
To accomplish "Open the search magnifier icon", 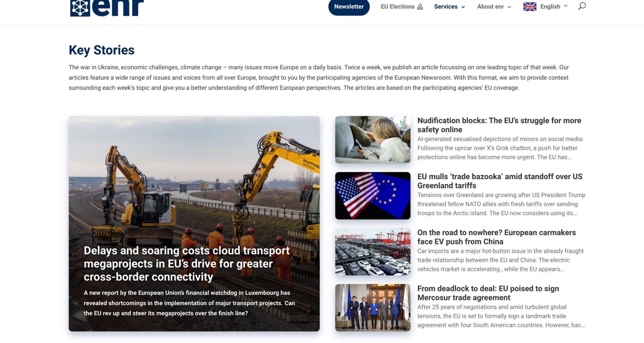I will point(582,6).
